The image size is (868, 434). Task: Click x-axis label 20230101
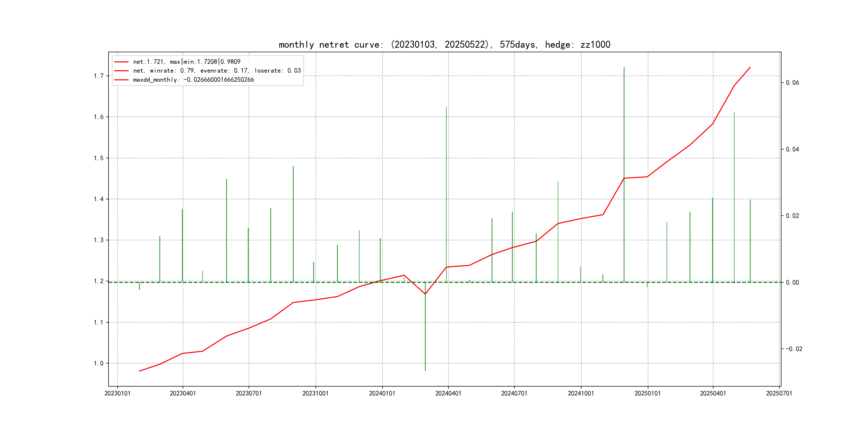click(117, 394)
